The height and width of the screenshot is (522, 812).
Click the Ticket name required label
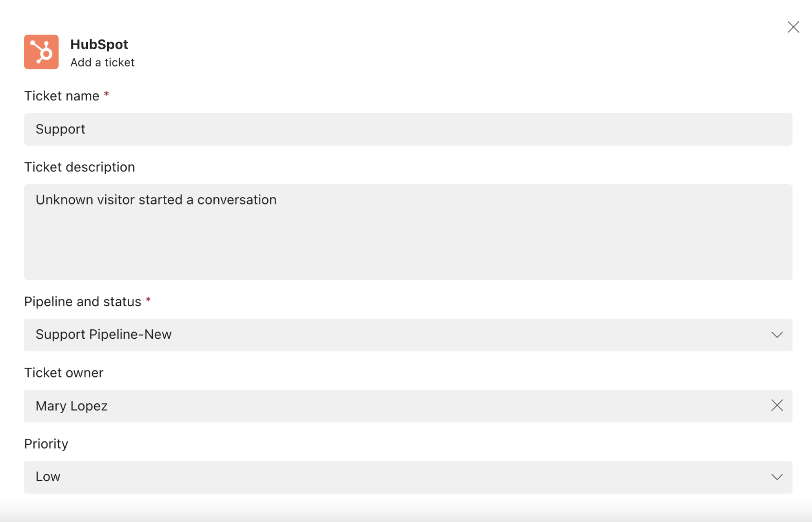pos(62,96)
